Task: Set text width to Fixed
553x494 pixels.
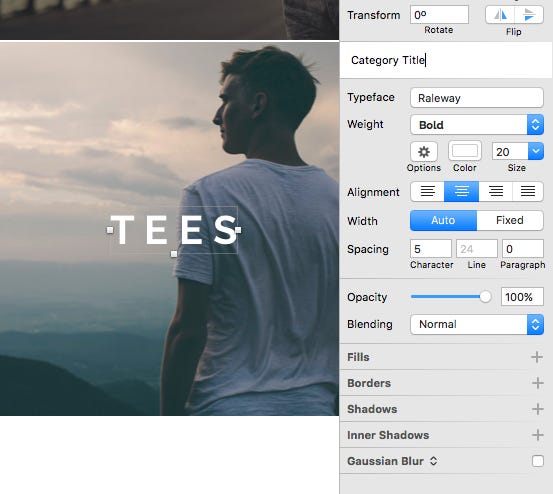Action: tap(510, 220)
